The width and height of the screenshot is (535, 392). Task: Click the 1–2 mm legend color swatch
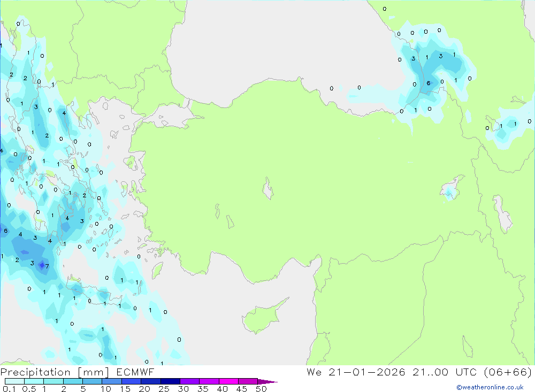(x=53, y=381)
